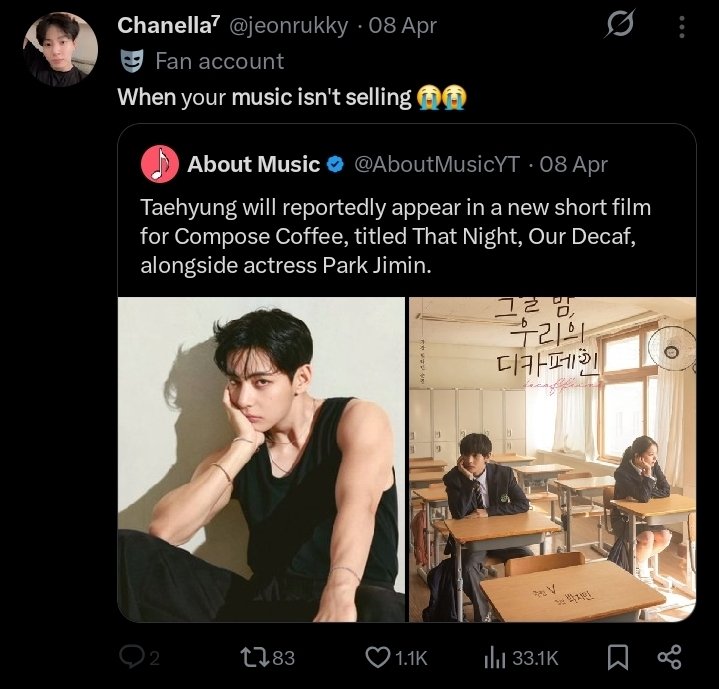Image resolution: width=719 pixels, height=689 pixels.
Task: Like the tweet with heart icon
Action: point(377,657)
